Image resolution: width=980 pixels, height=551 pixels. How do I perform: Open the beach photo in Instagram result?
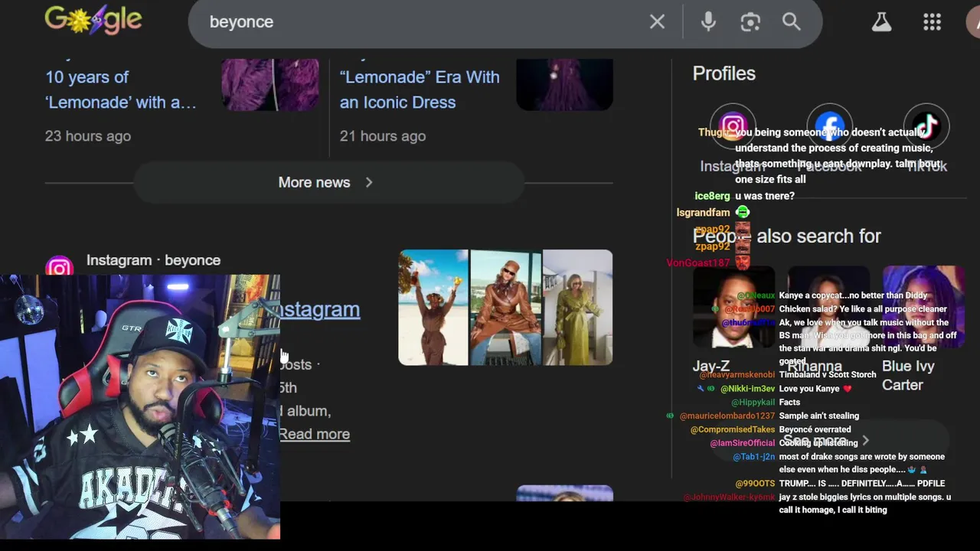click(x=433, y=308)
